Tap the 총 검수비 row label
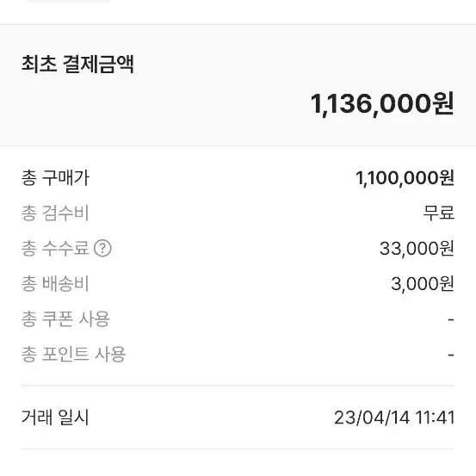 point(55,213)
